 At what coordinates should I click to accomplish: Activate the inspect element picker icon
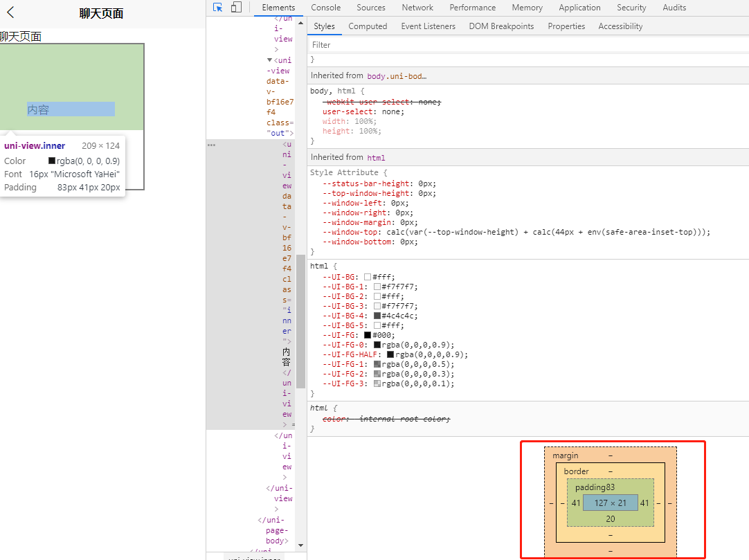click(218, 7)
